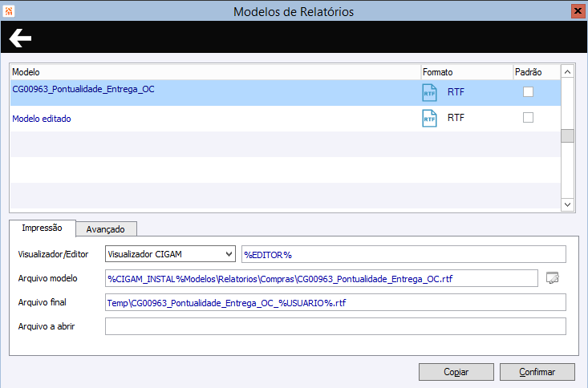Image resolution: width=588 pixels, height=388 pixels.
Task: Click the back arrow icon
Action: point(20,38)
